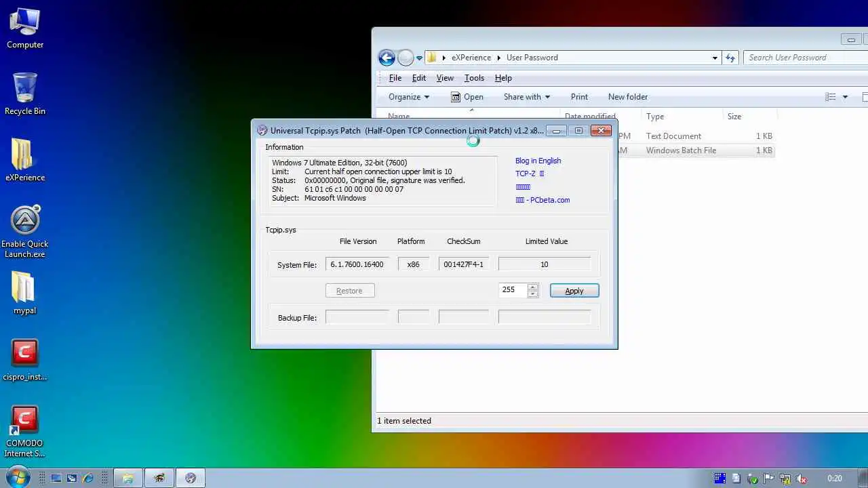Expand address bar history dropdown
This screenshot has width=868, height=488.
pos(715,58)
